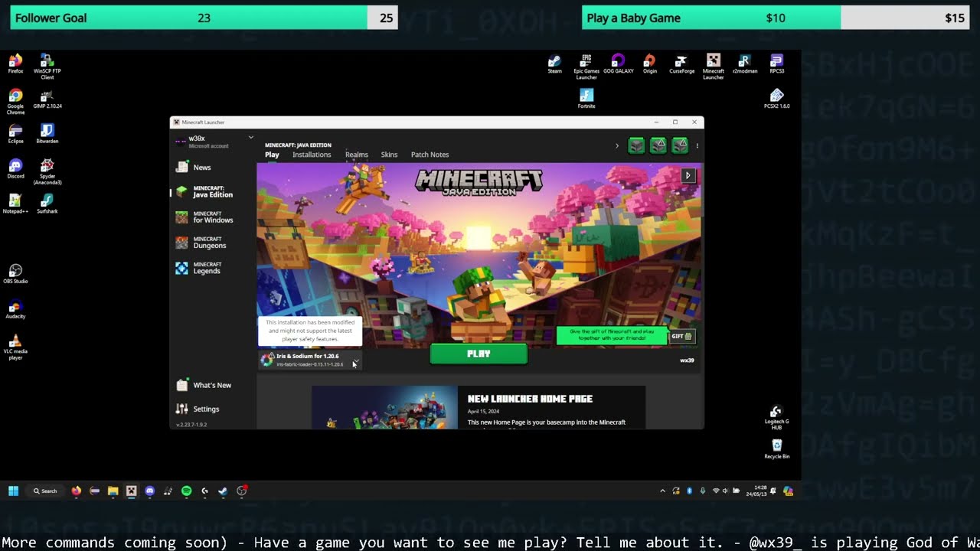Open the News section in Minecraft Launcher
Viewport: 980px width, 551px height.
(x=194, y=168)
